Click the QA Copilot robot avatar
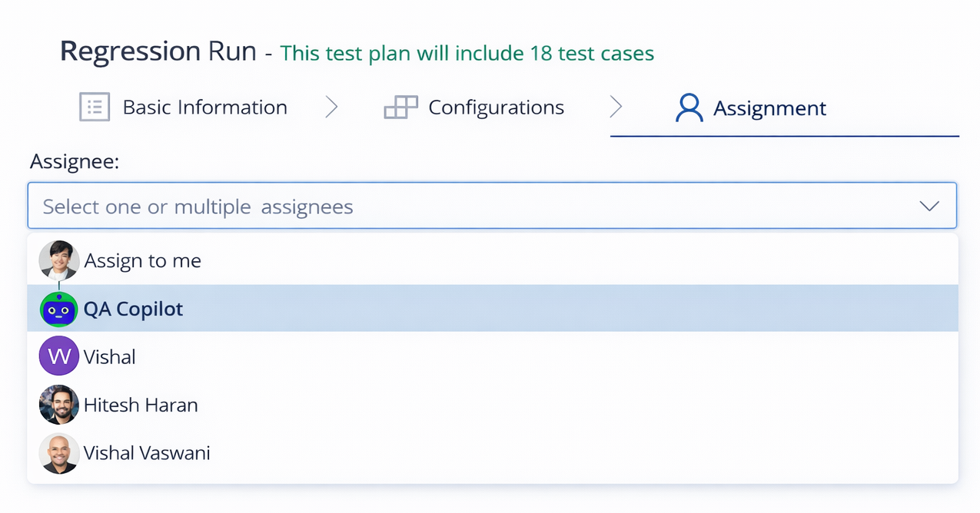This screenshot has height=513, width=980. pyautogui.click(x=59, y=309)
